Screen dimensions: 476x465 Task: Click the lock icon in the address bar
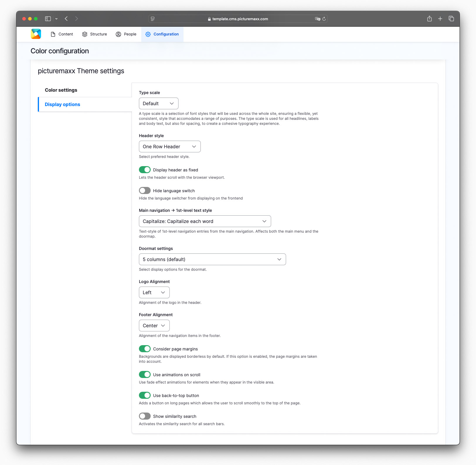pyautogui.click(x=209, y=19)
